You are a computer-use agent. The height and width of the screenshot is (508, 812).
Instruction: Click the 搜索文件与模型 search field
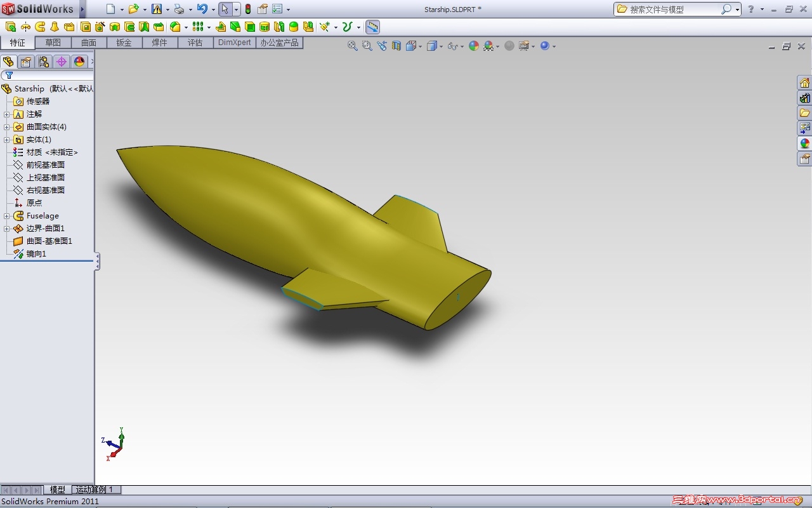(674, 10)
